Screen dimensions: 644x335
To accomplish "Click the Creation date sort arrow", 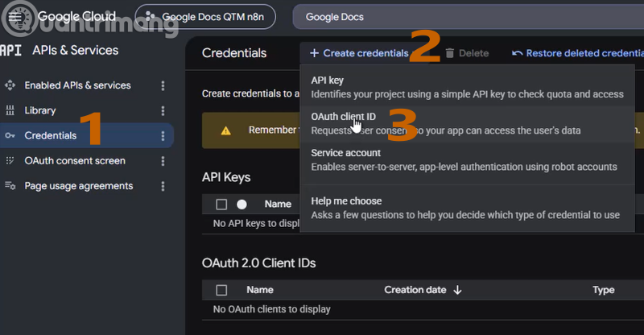I will [x=457, y=290].
